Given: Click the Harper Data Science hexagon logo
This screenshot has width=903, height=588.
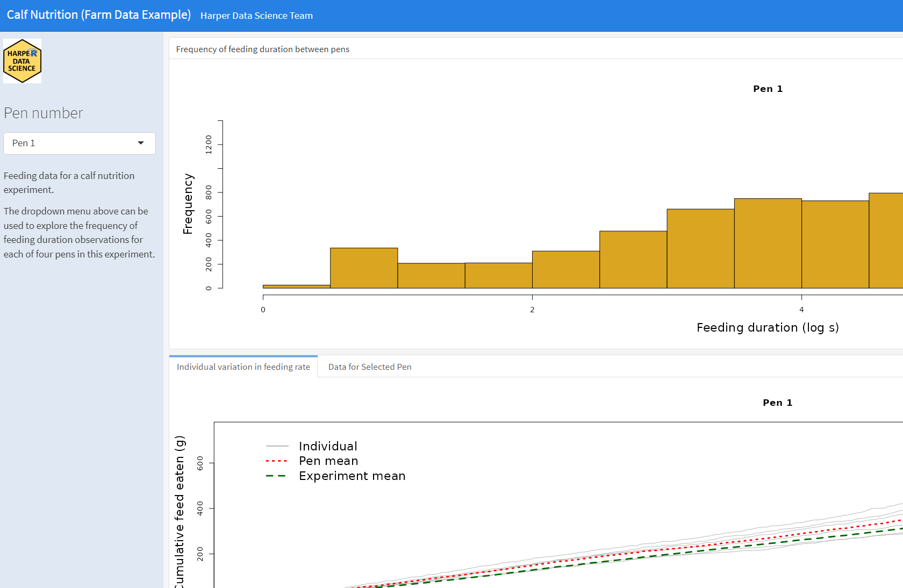Looking at the screenshot, I should pyautogui.click(x=22, y=60).
